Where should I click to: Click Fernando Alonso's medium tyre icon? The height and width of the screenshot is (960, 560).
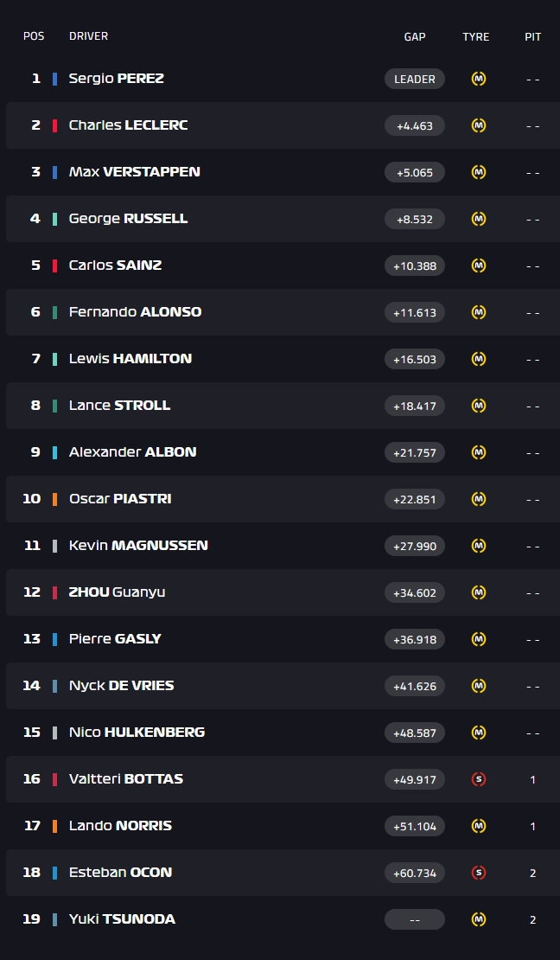(479, 312)
